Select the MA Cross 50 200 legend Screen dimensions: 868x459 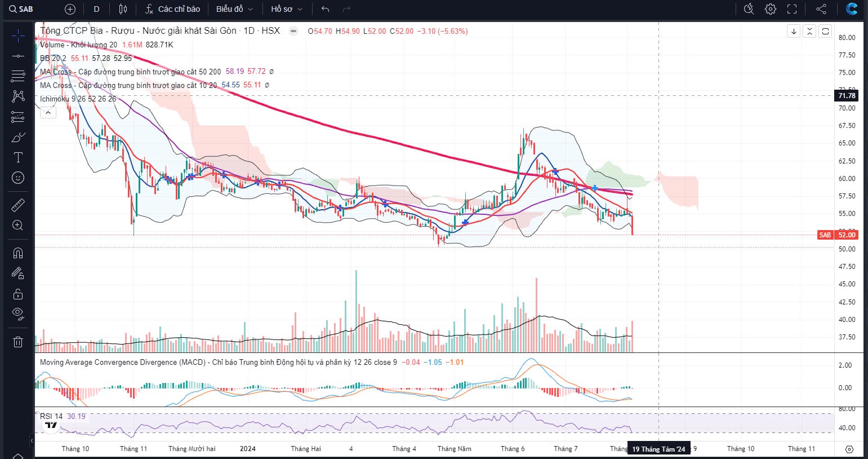131,72
